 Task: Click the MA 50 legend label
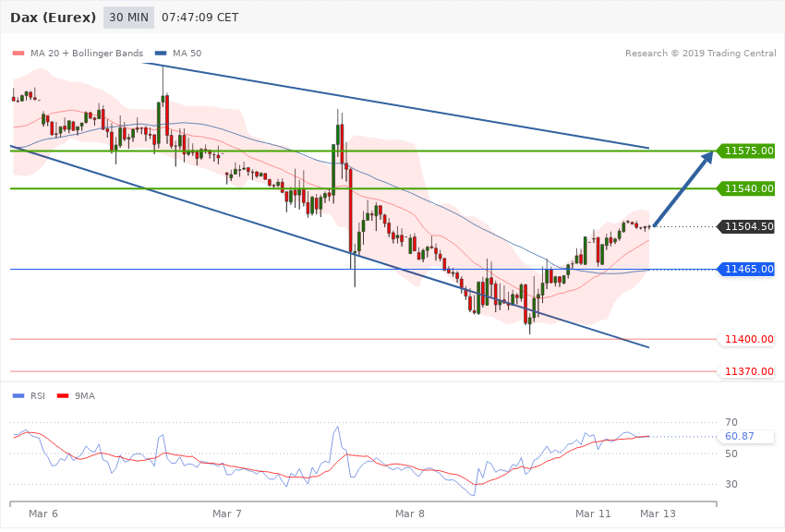click(x=187, y=53)
